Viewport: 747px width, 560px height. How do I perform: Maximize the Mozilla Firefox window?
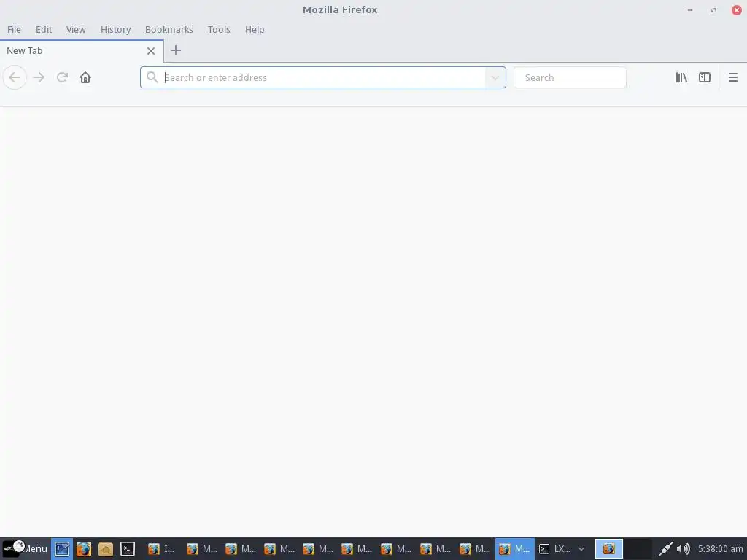713,10
